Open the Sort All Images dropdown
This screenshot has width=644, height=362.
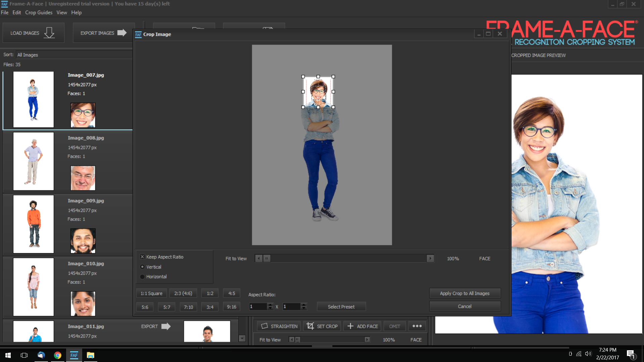(x=74, y=55)
